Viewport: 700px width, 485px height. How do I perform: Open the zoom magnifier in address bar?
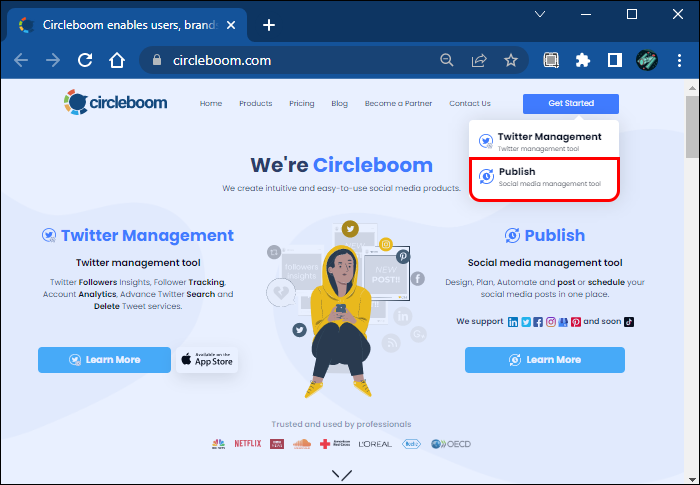446,60
